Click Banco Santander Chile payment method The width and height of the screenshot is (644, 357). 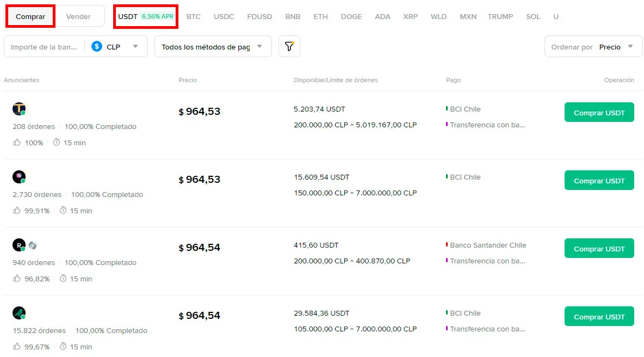[488, 245]
